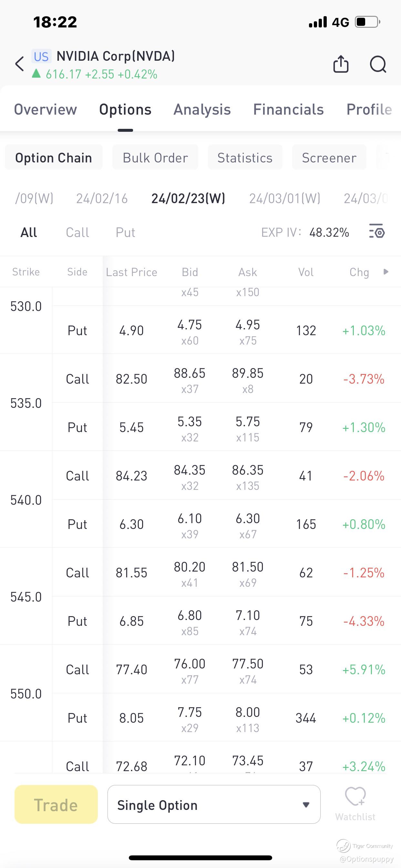
Task: Tap the back arrow icon
Action: click(x=20, y=64)
